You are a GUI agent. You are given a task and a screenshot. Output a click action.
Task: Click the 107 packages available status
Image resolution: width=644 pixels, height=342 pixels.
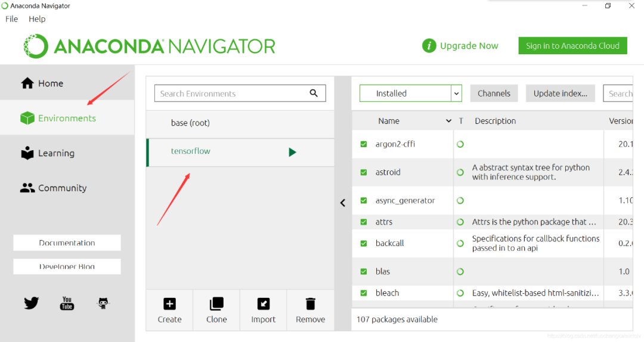coord(397,319)
